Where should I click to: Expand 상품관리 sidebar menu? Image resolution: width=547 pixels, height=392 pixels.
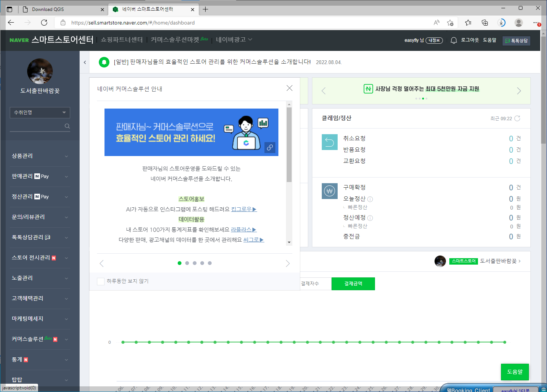tap(40, 156)
